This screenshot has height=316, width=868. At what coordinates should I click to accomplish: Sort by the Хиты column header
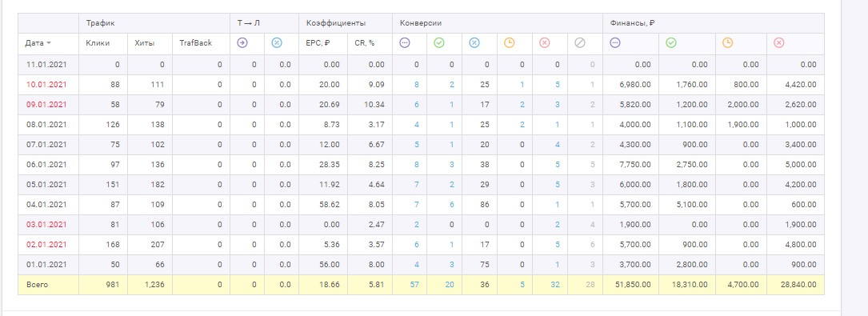tap(145, 43)
